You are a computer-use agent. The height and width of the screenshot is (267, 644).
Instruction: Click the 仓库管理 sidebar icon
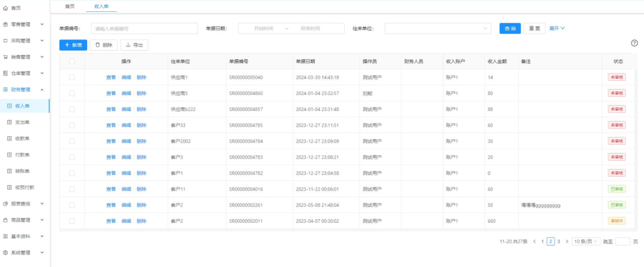(x=5, y=73)
